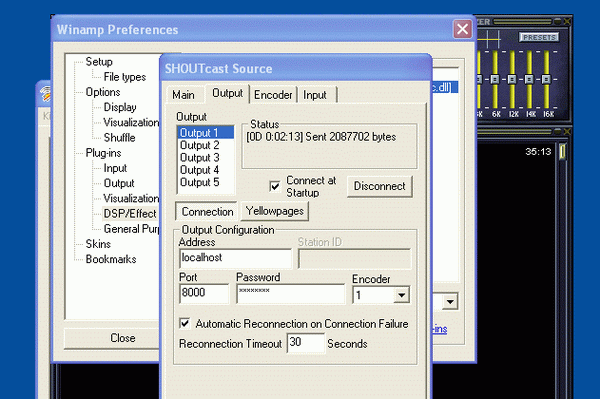
Task: Click Close in Winamp Preferences
Action: pyautogui.click(x=122, y=338)
